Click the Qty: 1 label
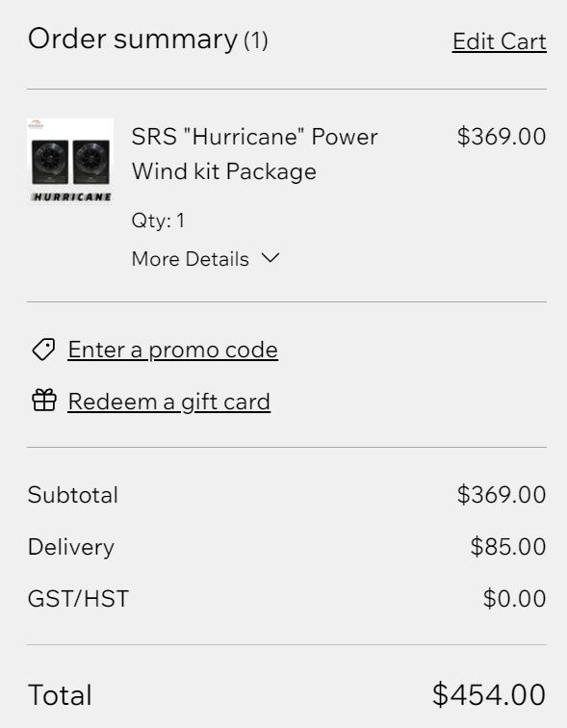 [x=158, y=221]
